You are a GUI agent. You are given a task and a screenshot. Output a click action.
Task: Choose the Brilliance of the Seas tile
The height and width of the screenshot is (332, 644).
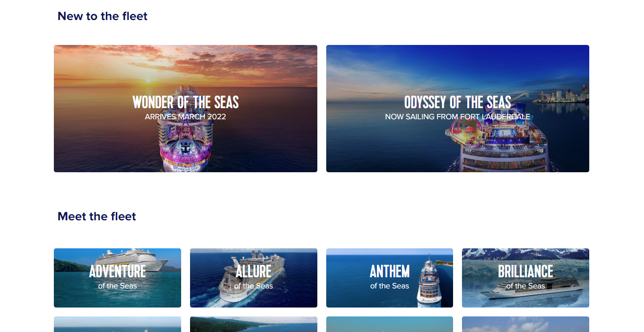(x=526, y=278)
